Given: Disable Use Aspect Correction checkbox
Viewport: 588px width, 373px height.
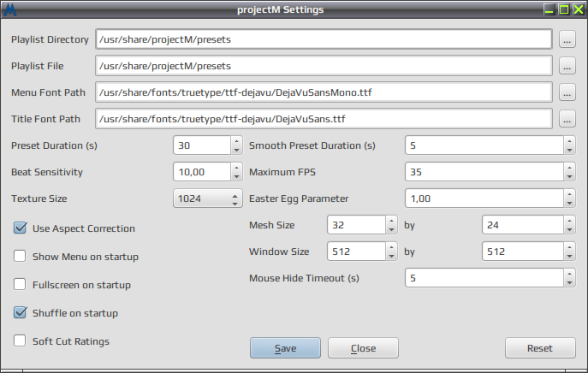Looking at the screenshot, I should 20,228.
